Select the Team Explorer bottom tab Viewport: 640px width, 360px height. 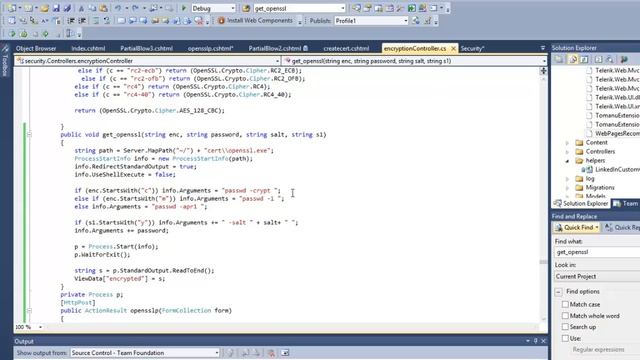tap(626, 203)
